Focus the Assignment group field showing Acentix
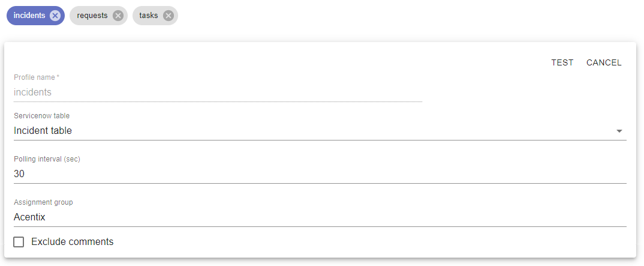Screen dimensions: 644x266 [x=320, y=217]
